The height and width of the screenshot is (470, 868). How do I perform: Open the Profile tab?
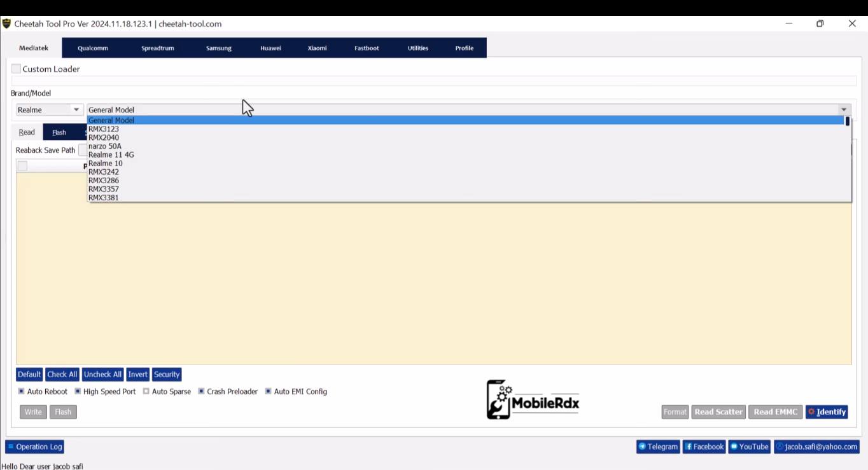pyautogui.click(x=464, y=48)
